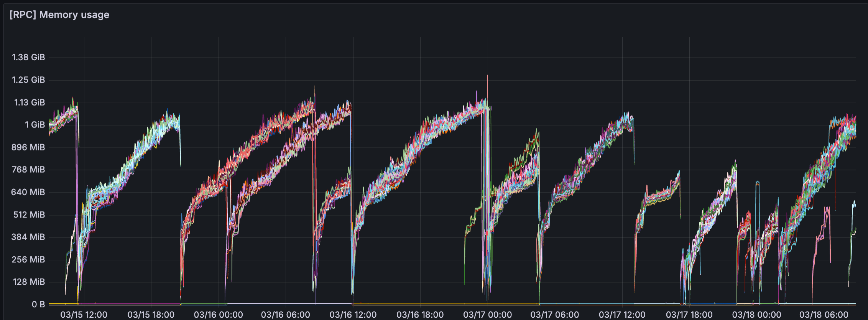This screenshot has height=320, width=868.
Task: Click the 03/15 12:00 time label
Action: (x=84, y=315)
